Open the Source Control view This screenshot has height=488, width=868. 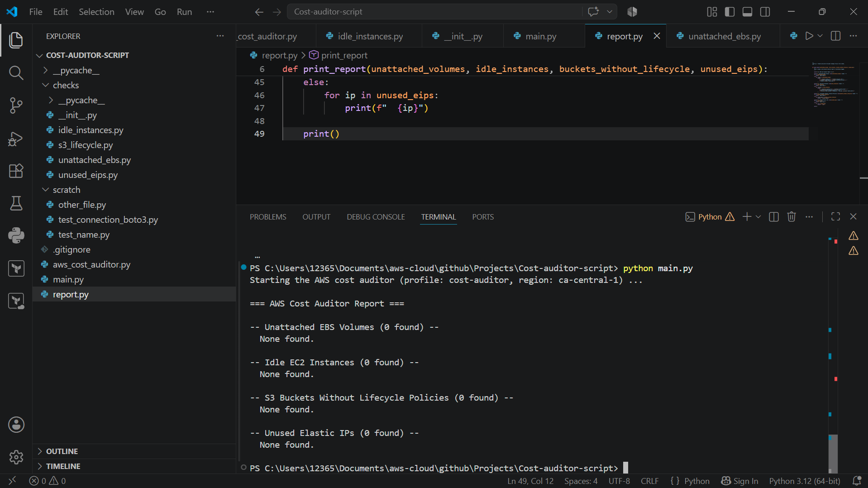(x=16, y=105)
